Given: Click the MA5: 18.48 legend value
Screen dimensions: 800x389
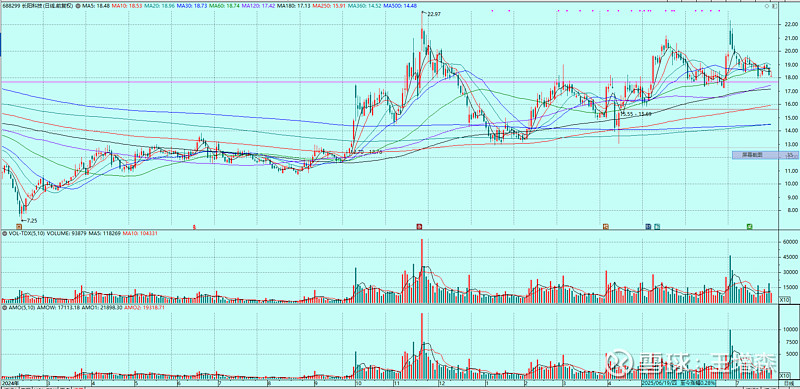Looking at the screenshot, I should 96,6.
